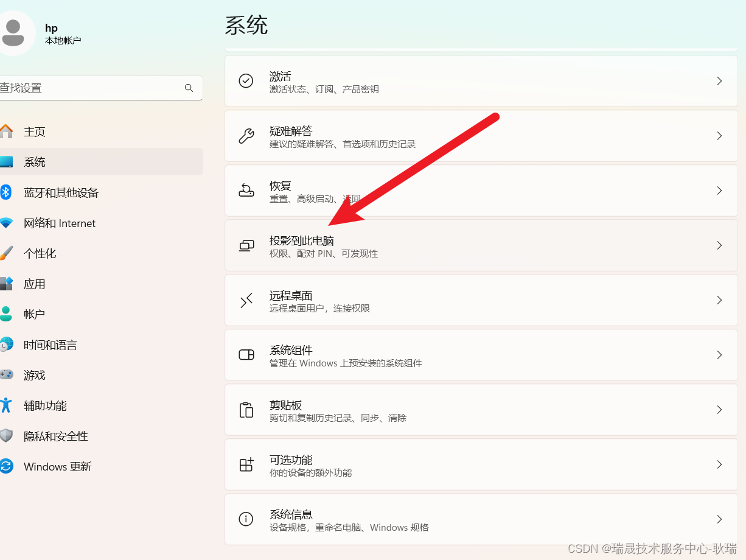Viewport: 746px width, 560px height.
Task: Open the 可选功能 settings entry
Action: coord(481,464)
